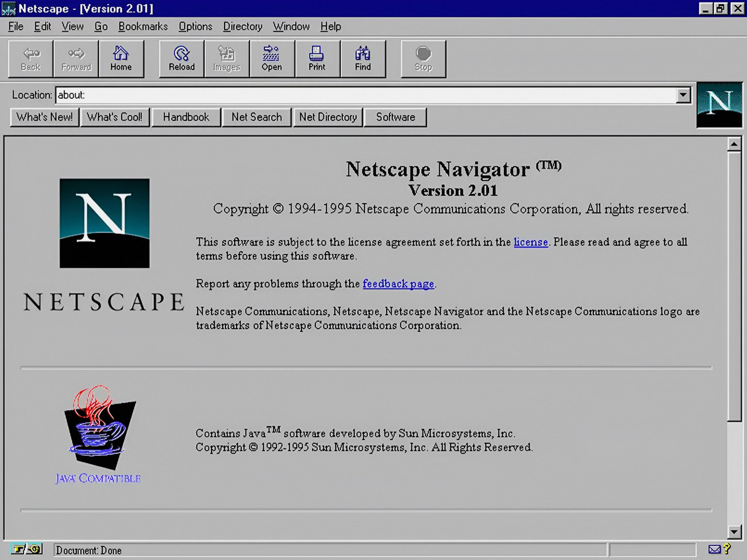Screen dimensions: 747x560
Task: Open the Net Search button
Action: 257,117
